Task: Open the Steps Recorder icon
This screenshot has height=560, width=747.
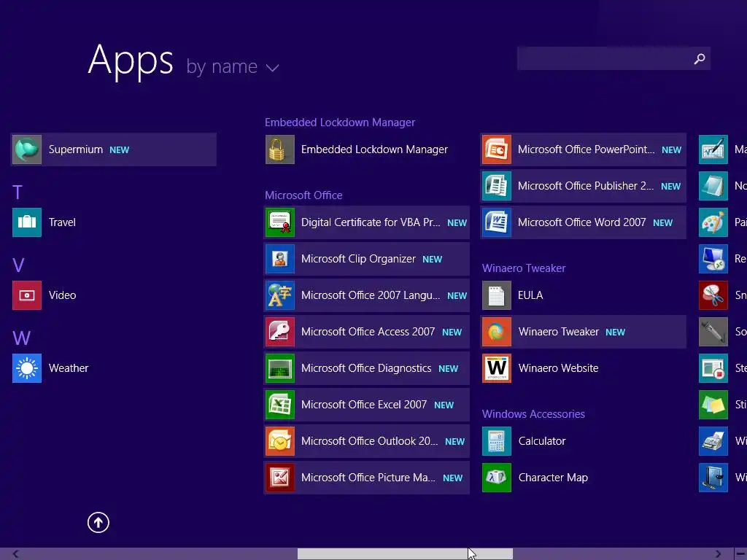Action: click(x=713, y=368)
